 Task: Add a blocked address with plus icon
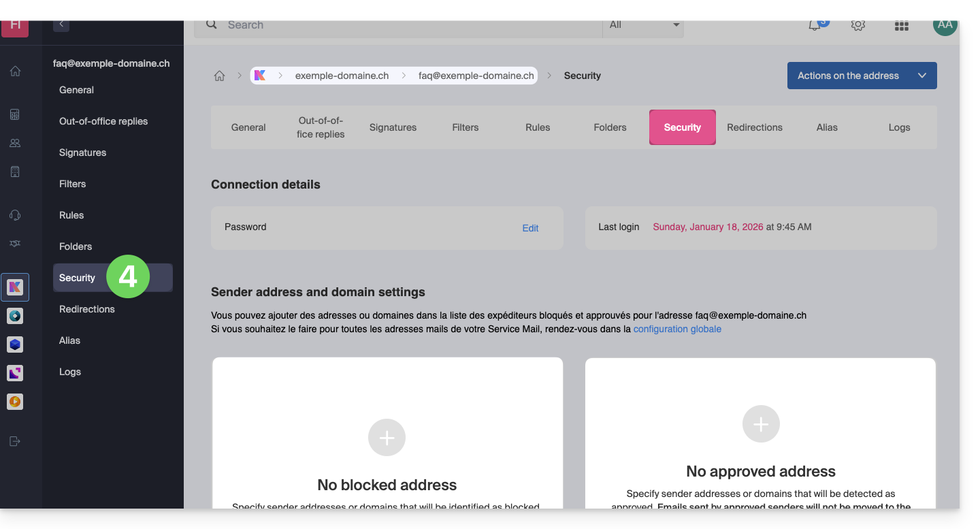point(387,438)
